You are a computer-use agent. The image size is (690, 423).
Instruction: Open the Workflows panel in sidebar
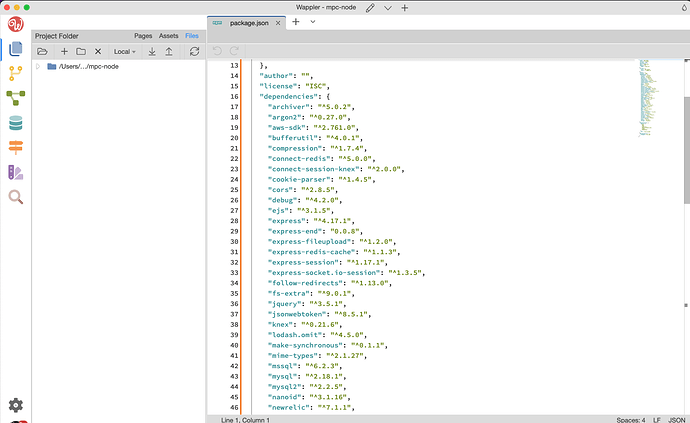coord(16,98)
